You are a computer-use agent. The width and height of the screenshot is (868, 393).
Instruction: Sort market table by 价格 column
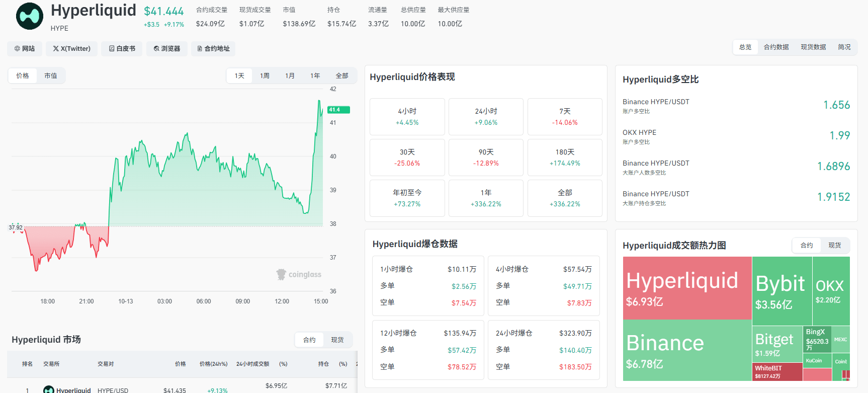tap(181, 364)
